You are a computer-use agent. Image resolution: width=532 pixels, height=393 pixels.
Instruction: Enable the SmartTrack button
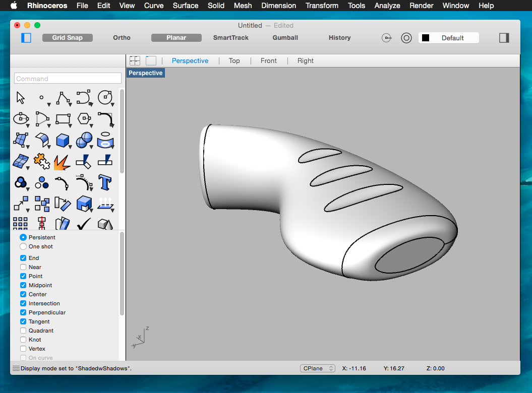[x=231, y=38]
